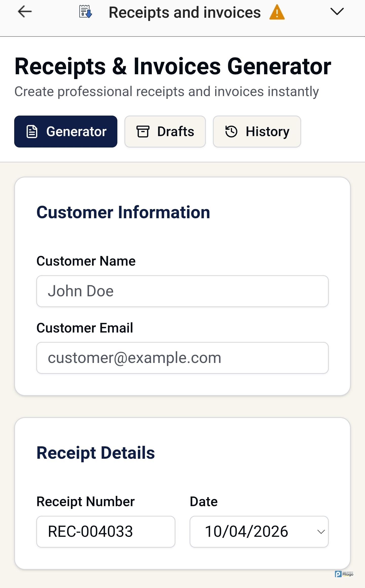Click the Pitogo watermark logo
The width and height of the screenshot is (365, 588).
(344, 574)
